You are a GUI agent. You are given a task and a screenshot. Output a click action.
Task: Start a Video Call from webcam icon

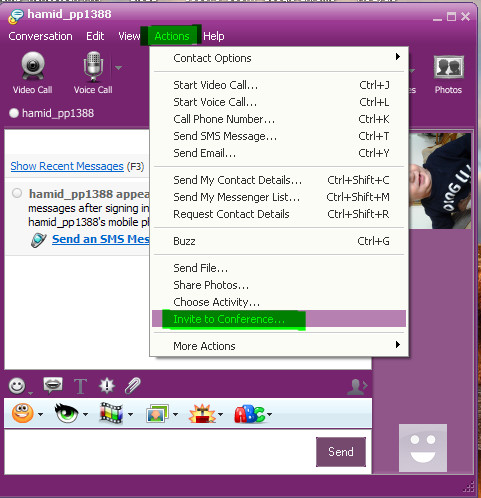[x=33, y=73]
